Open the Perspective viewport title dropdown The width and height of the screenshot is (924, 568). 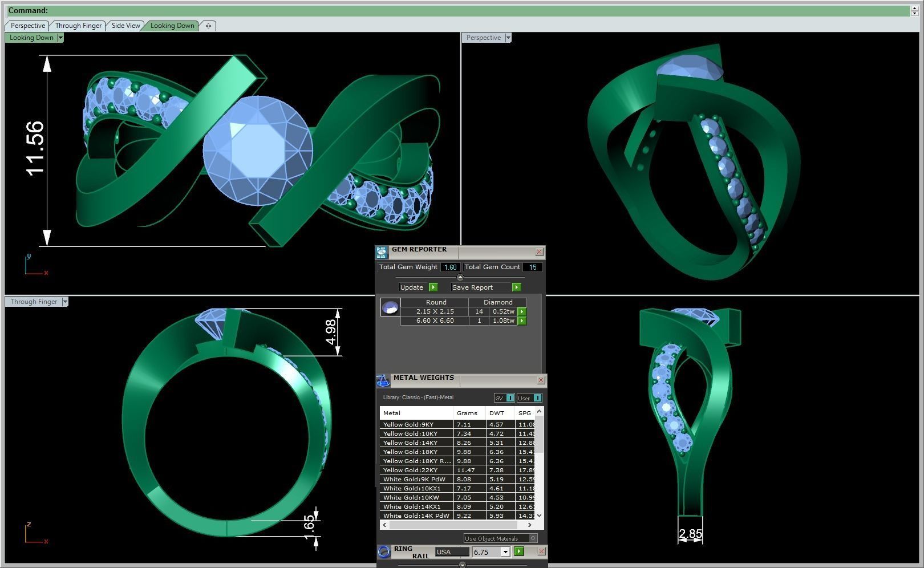tap(508, 38)
